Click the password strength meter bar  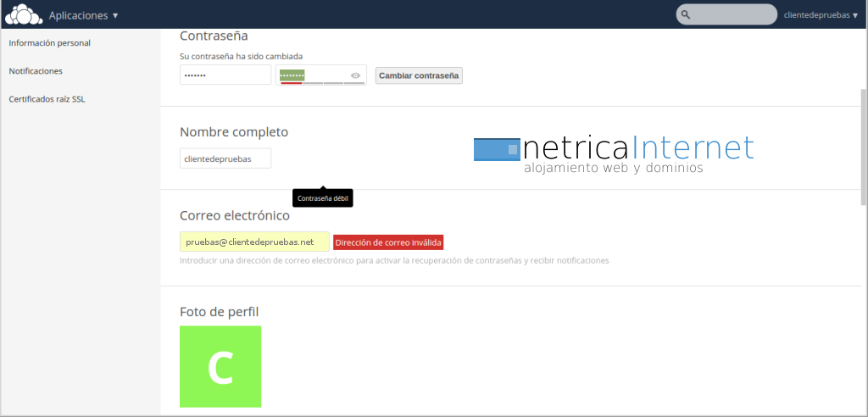pos(322,83)
